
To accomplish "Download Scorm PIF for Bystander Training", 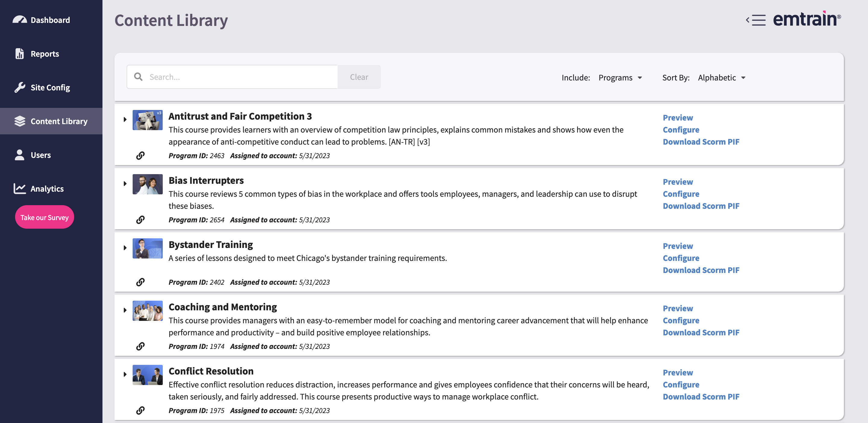I will tap(701, 270).
